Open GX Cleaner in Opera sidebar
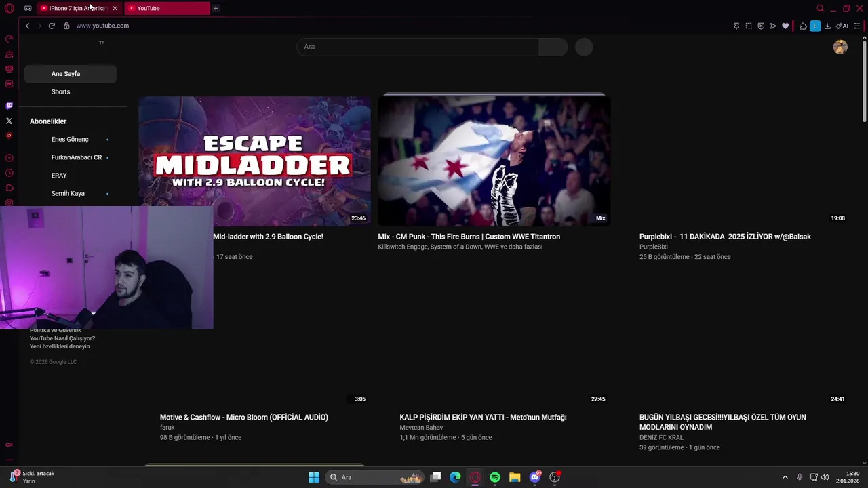Image resolution: width=868 pixels, height=488 pixels. (x=9, y=54)
